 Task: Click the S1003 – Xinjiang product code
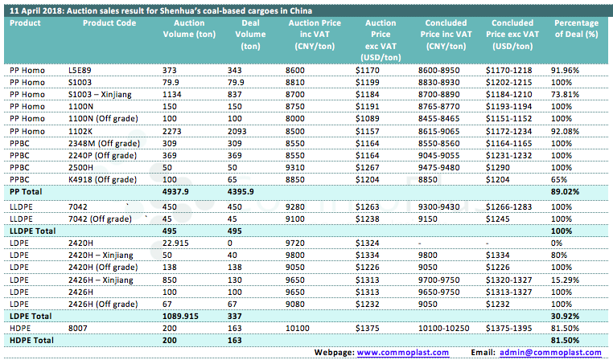tap(101, 94)
